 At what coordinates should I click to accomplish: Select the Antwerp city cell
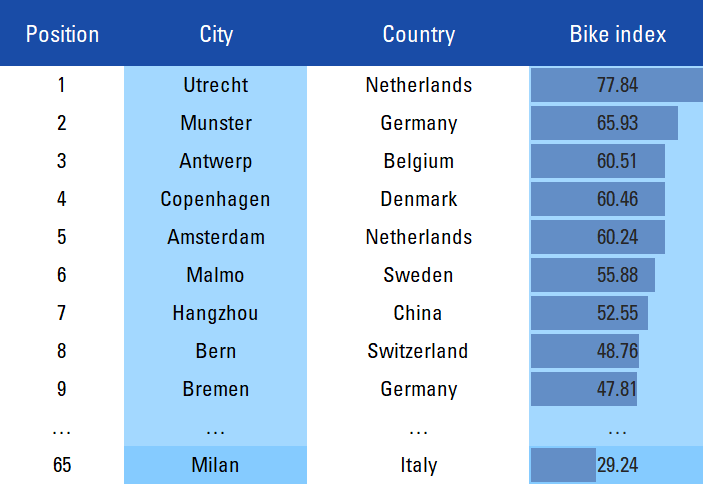tap(216, 161)
